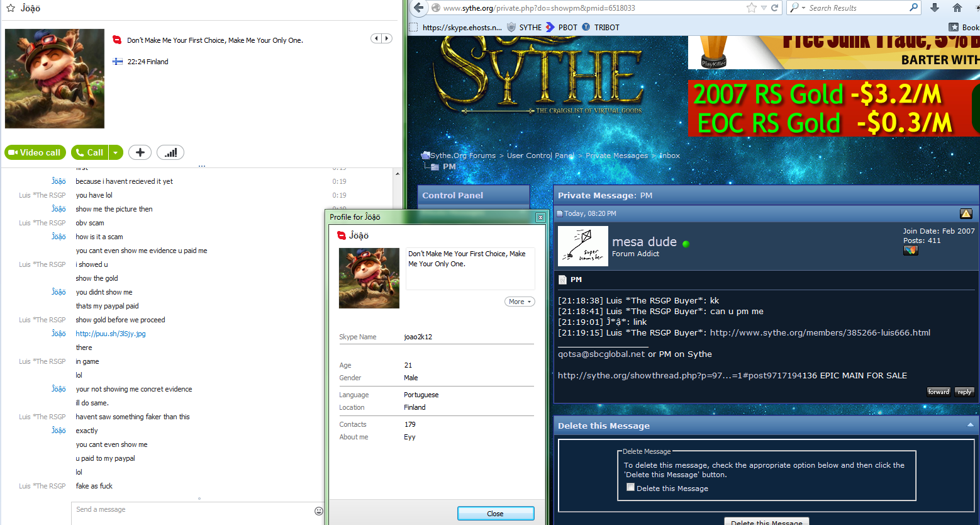980x525 pixels.
Task: Go to the Sythe.Org Forums breadcrumb link
Action: [463, 155]
